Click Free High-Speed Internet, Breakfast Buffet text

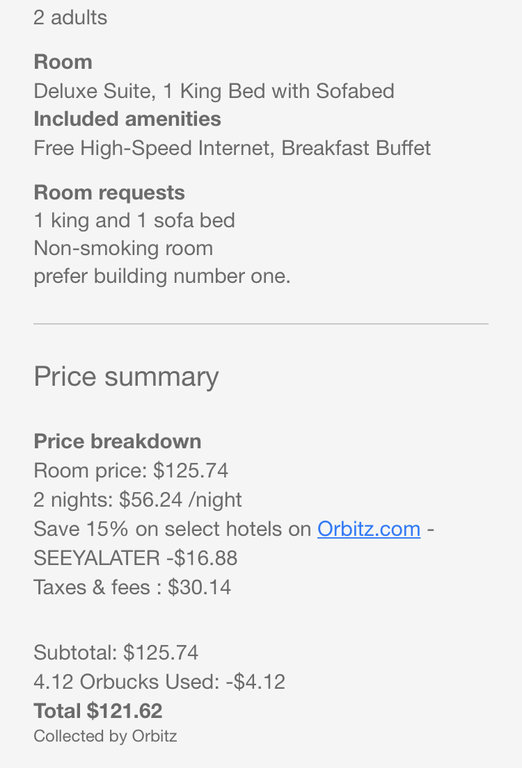[x=232, y=148]
